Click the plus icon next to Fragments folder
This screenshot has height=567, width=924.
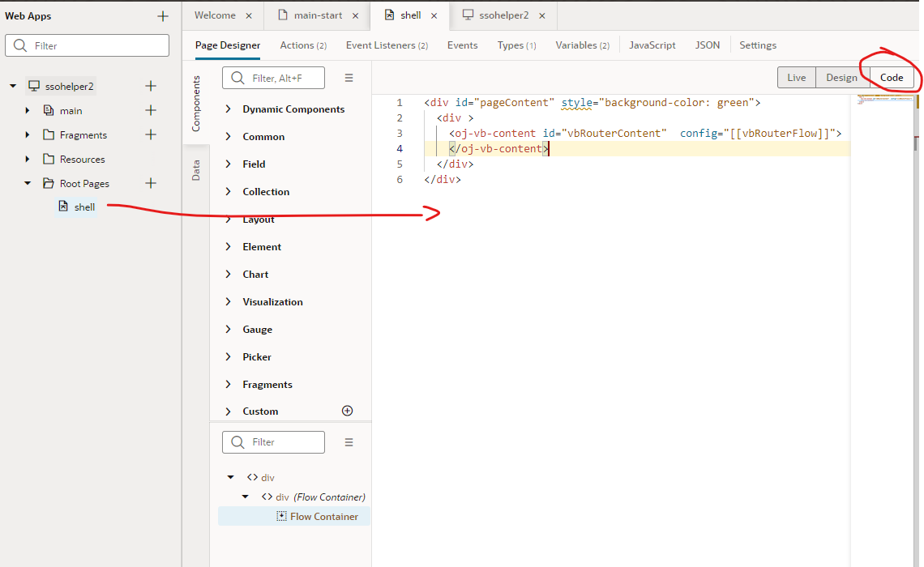pos(150,134)
